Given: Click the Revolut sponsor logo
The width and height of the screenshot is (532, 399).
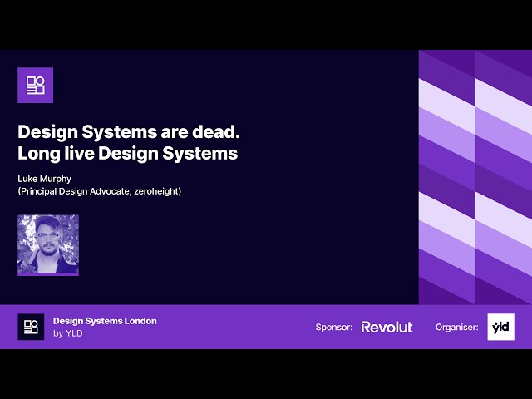Looking at the screenshot, I should point(387,327).
